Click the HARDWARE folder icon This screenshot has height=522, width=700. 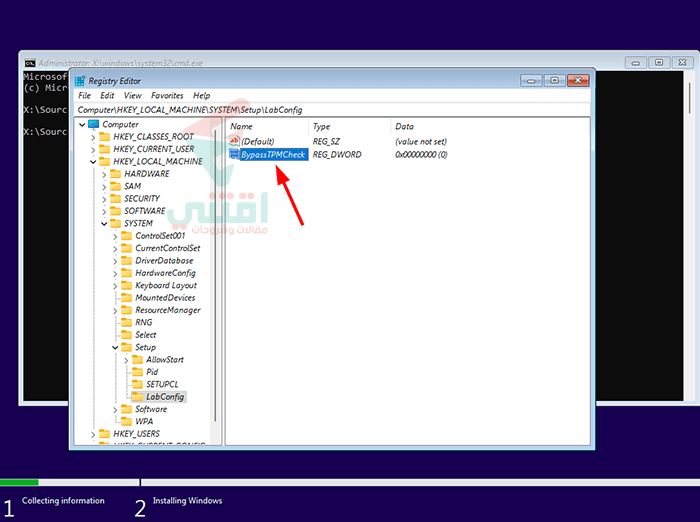click(116, 173)
